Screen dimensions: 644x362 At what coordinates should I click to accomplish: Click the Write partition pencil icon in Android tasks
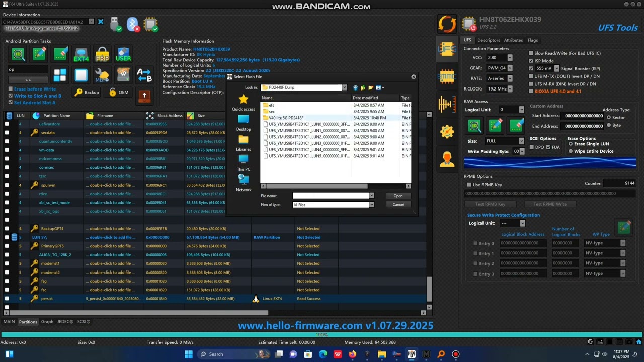click(39, 54)
